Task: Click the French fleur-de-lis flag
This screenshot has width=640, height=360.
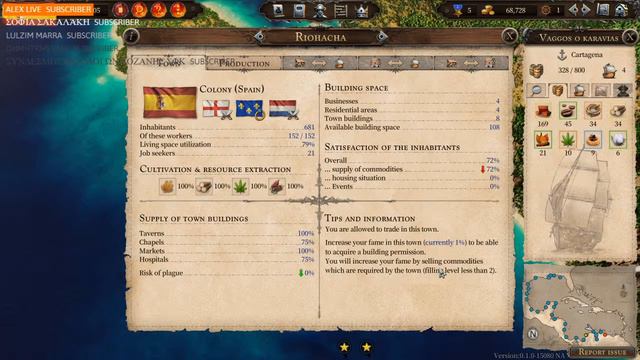Action: [250, 109]
